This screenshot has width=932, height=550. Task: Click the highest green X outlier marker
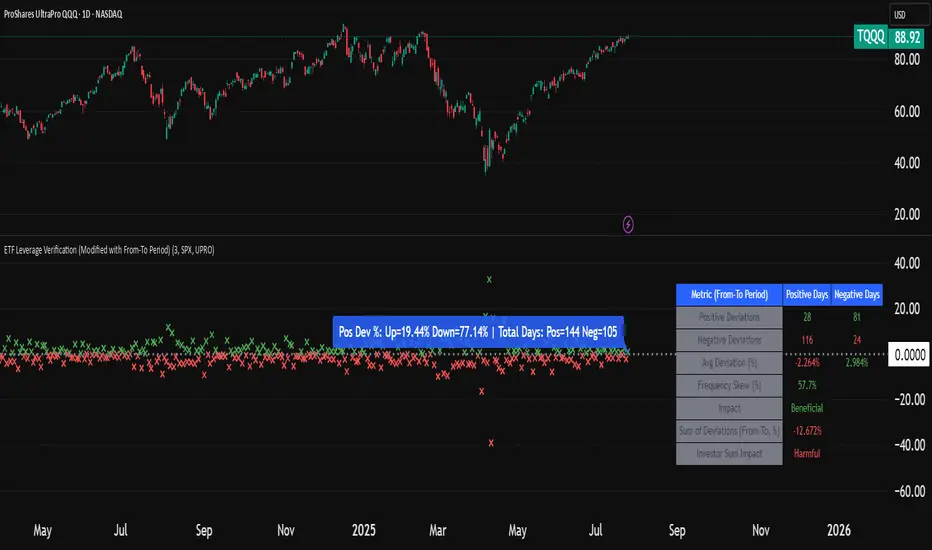[x=489, y=279]
